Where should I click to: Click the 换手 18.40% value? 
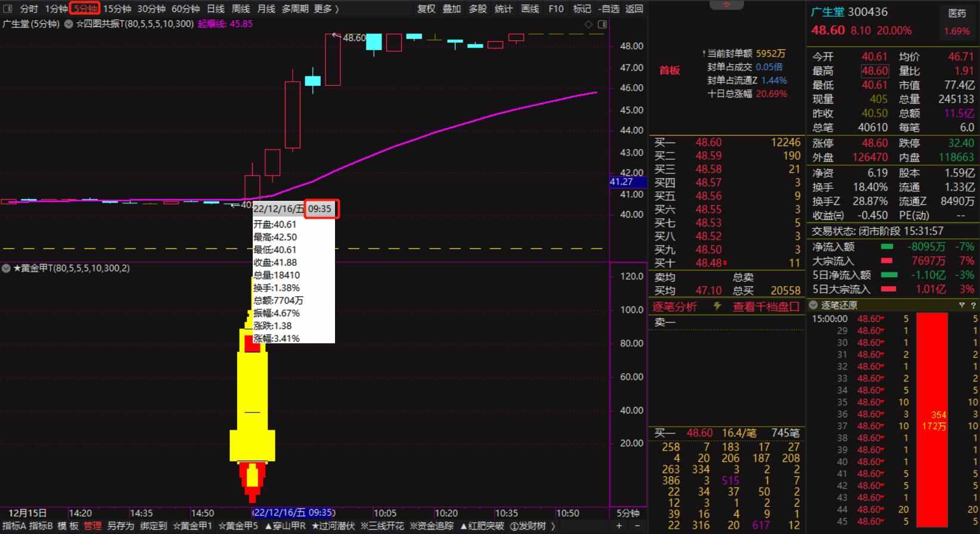pyautogui.click(x=870, y=187)
